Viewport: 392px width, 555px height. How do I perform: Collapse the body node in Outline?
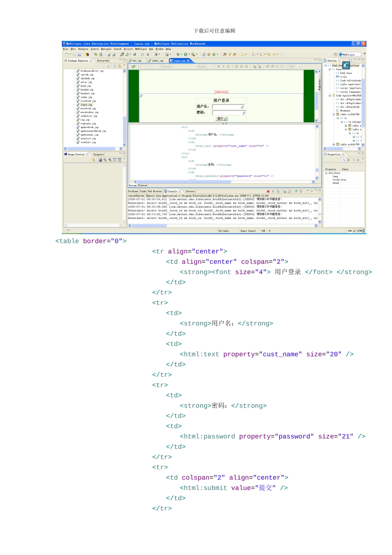point(330,95)
